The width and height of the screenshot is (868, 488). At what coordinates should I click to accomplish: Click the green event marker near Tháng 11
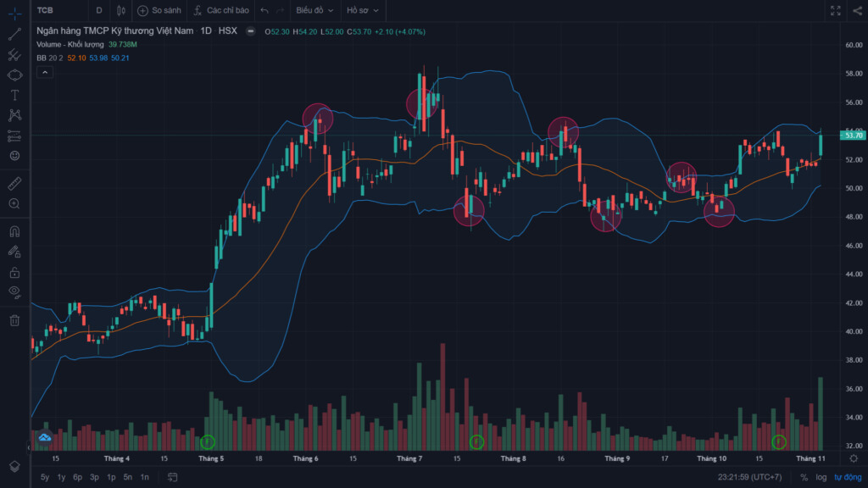coord(779,441)
